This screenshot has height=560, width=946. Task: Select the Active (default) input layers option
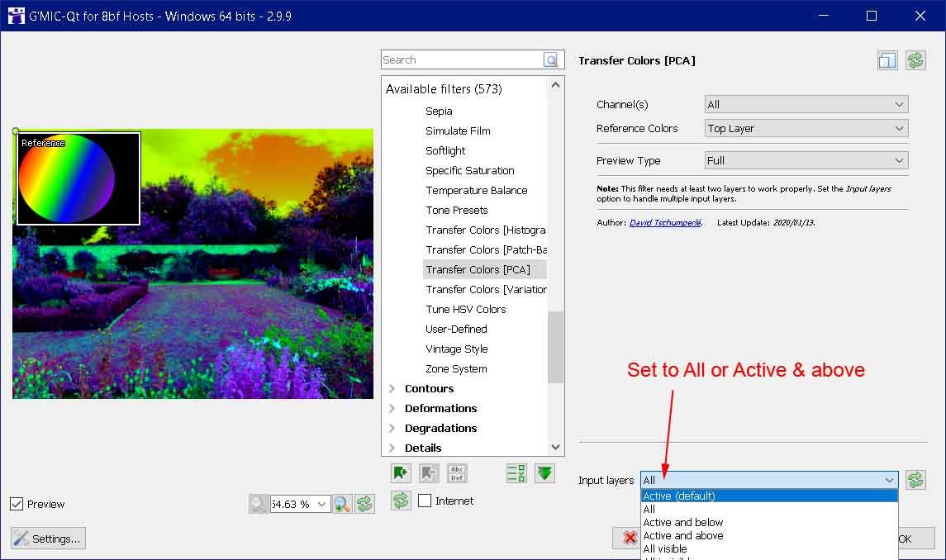click(x=769, y=496)
